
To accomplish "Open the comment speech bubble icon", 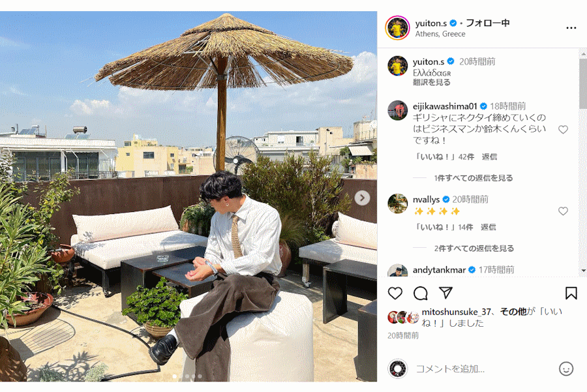I will (421, 293).
